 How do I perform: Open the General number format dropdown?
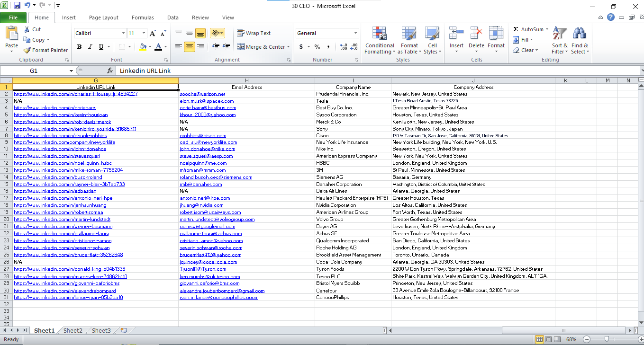(355, 33)
